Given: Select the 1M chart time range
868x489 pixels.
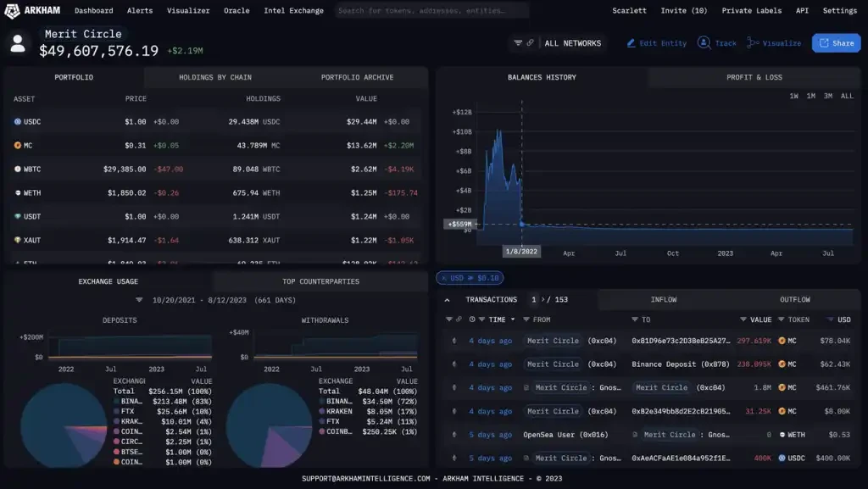Looking at the screenshot, I should (810, 96).
